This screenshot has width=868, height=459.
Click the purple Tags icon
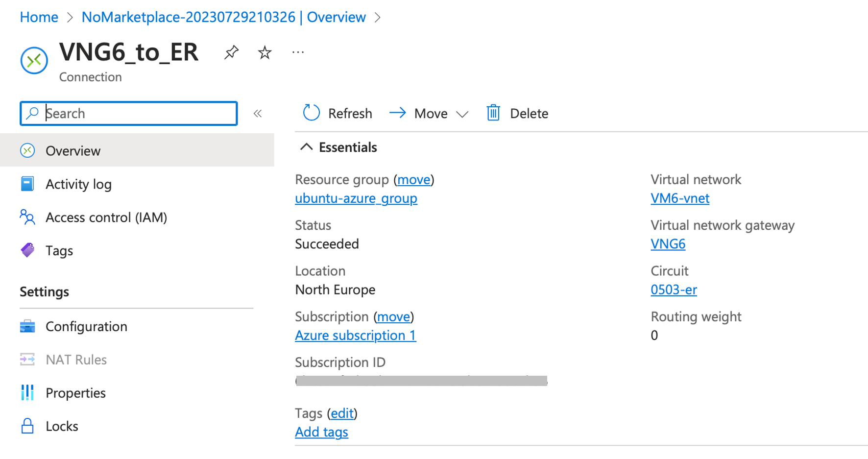click(x=27, y=250)
